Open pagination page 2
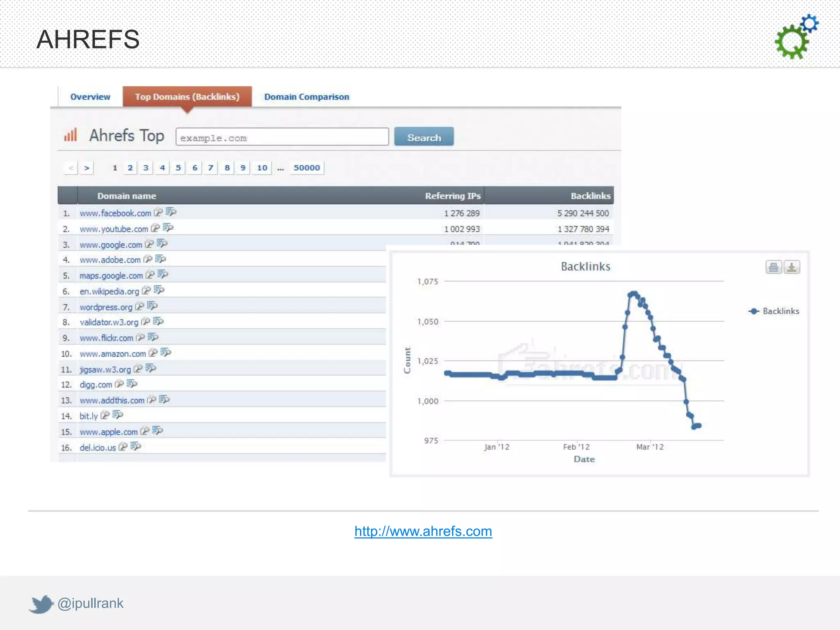Image resolution: width=840 pixels, height=630 pixels. pos(130,168)
